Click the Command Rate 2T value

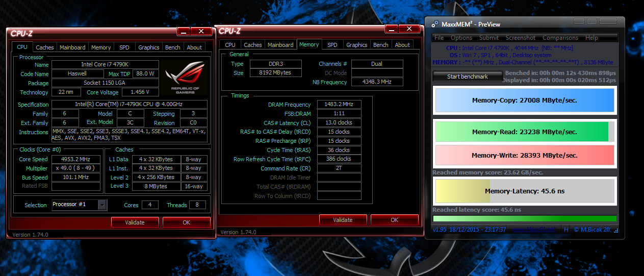tap(339, 168)
